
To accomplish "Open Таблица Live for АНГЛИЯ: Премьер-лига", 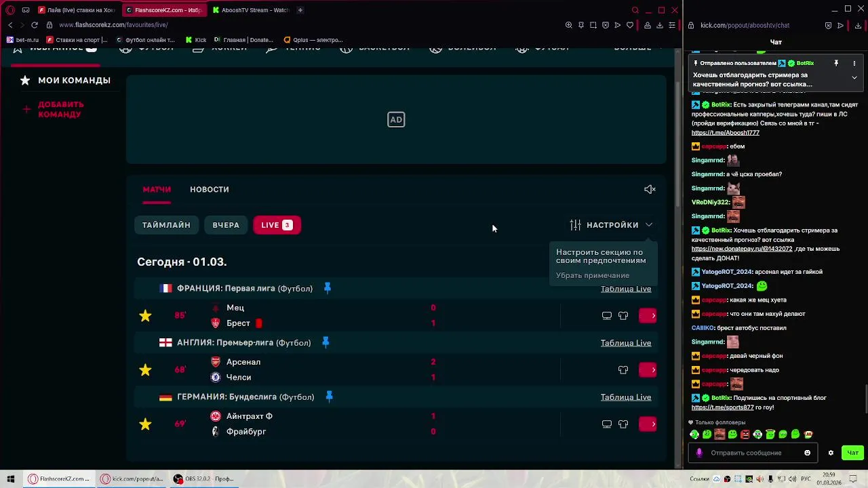I will [x=625, y=343].
